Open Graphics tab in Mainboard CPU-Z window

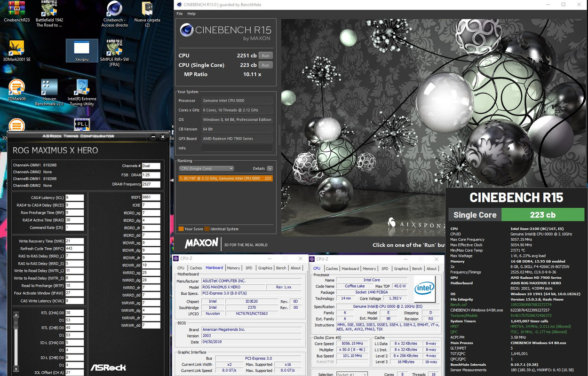click(265, 268)
